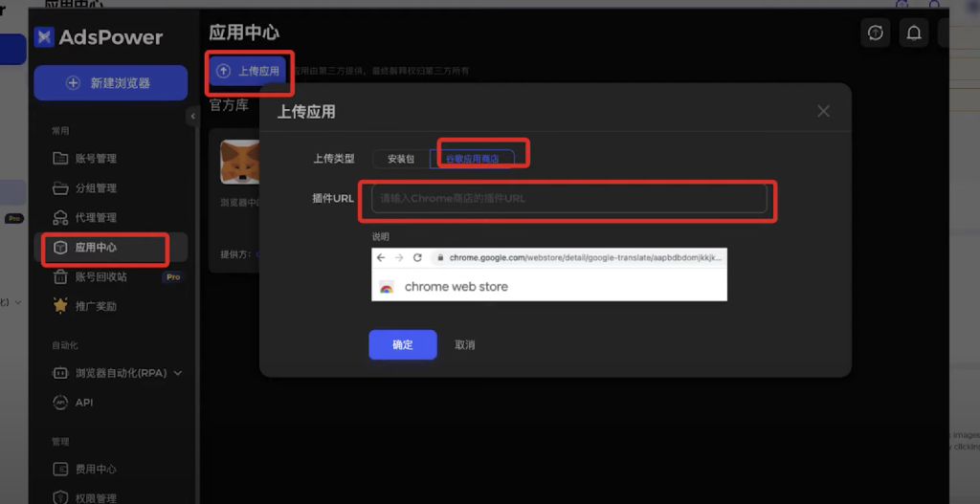
Task: Click the API sidebar icon
Action: [60, 403]
